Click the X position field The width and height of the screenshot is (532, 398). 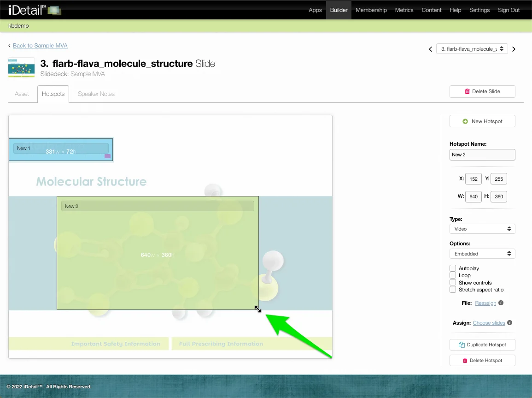474,179
